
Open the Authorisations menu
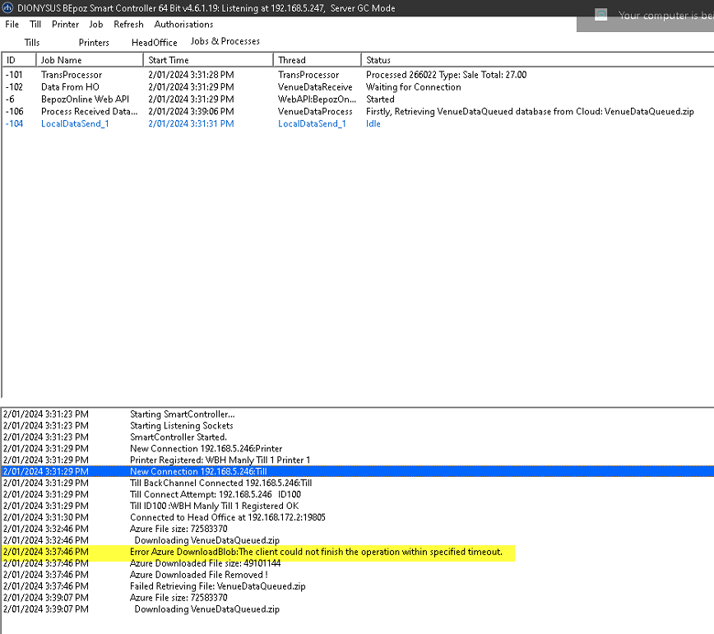pos(183,24)
